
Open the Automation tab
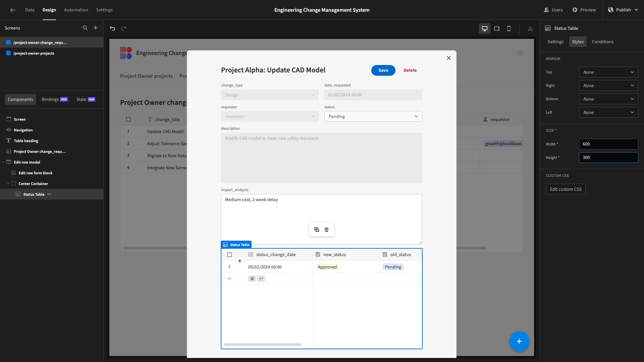76,10
